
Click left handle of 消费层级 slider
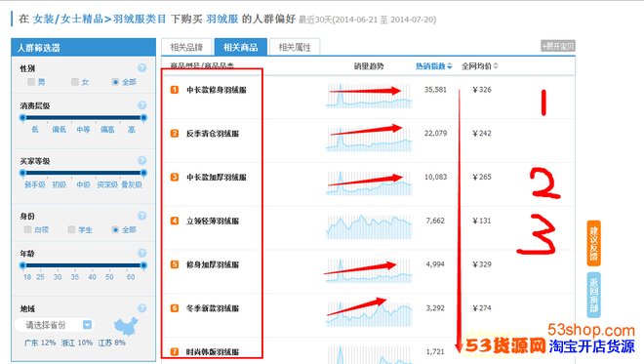[23, 117]
